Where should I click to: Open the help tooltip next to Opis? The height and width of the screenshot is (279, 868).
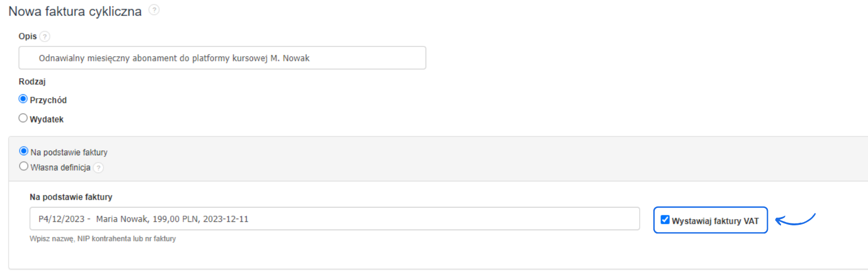(x=44, y=36)
